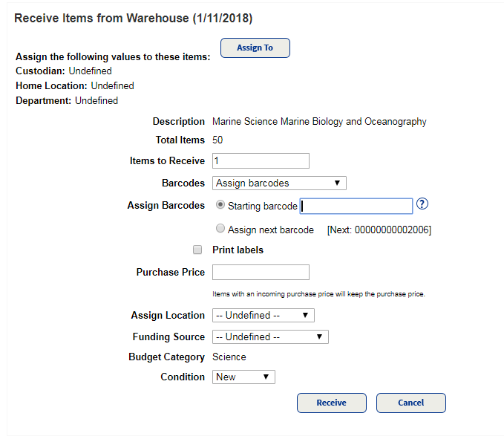Cancel receiving items with Cancel button
This screenshot has height=439, width=504.
[410, 403]
